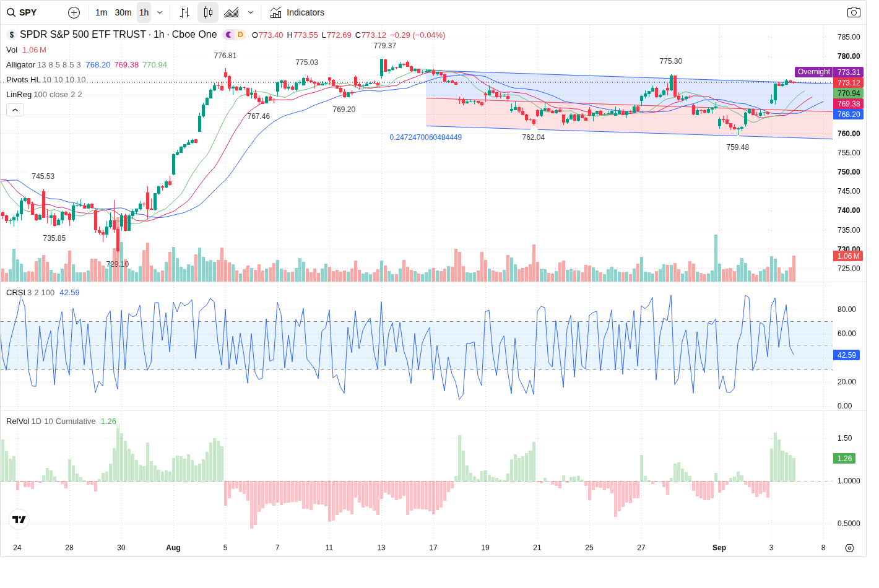This screenshot has height=588, width=879.
Task: Click the add symbol plus icon
Action: pos(74,12)
